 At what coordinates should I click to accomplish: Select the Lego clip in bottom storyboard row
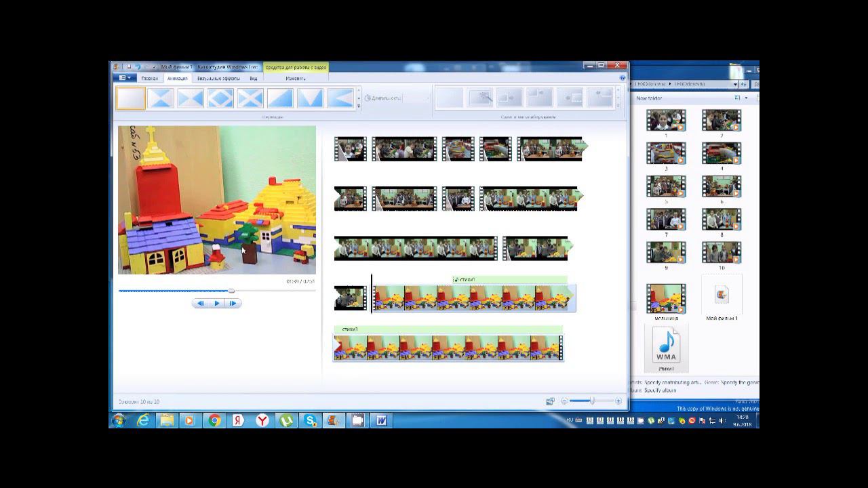coord(448,348)
